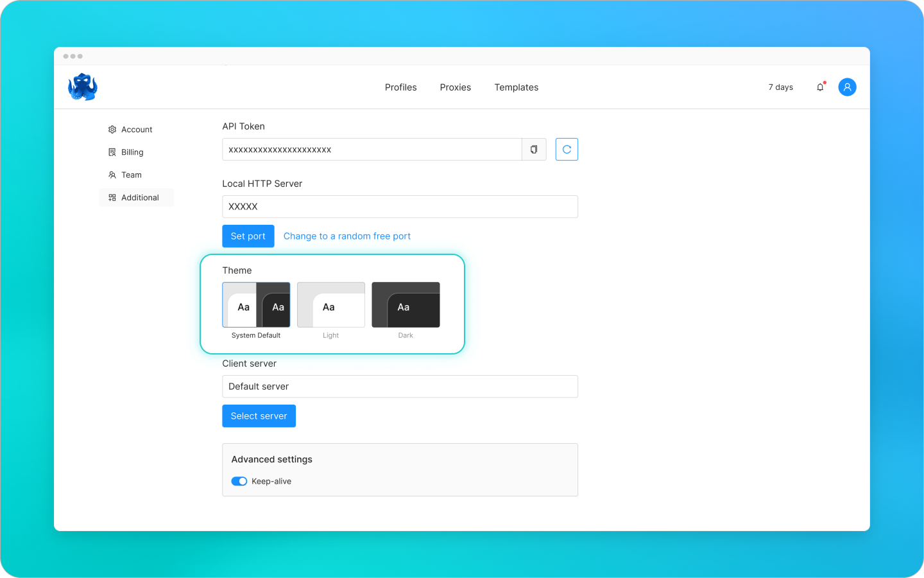Open the Templates section
This screenshot has width=924, height=578.
(516, 87)
